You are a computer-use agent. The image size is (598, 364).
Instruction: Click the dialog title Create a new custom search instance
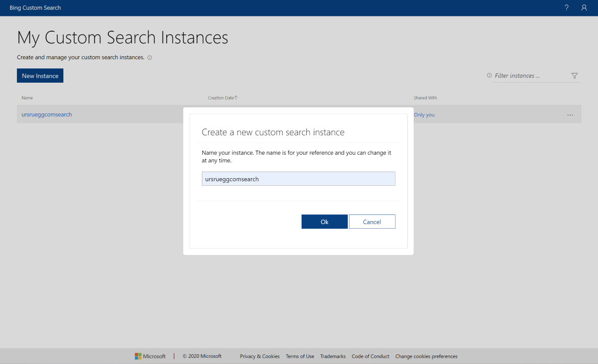(273, 132)
